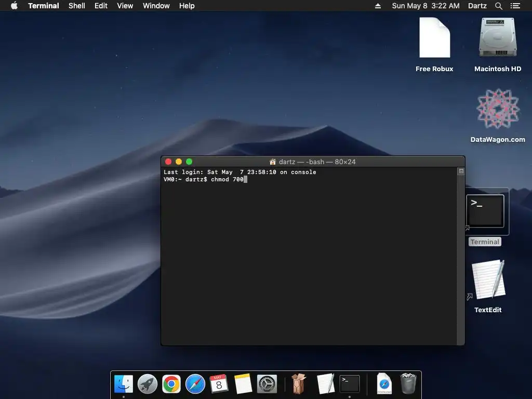Launch Google Chrome from the Dock

click(x=171, y=384)
